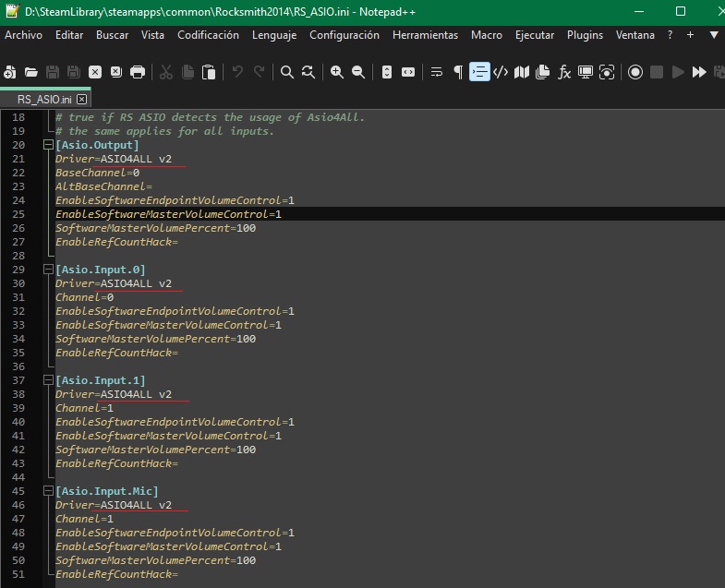Open the Herramientas menu

(426, 35)
